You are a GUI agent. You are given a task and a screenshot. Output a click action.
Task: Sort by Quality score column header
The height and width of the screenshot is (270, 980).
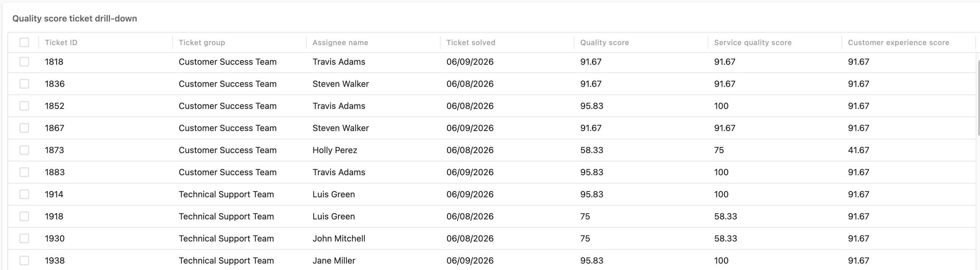click(604, 43)
